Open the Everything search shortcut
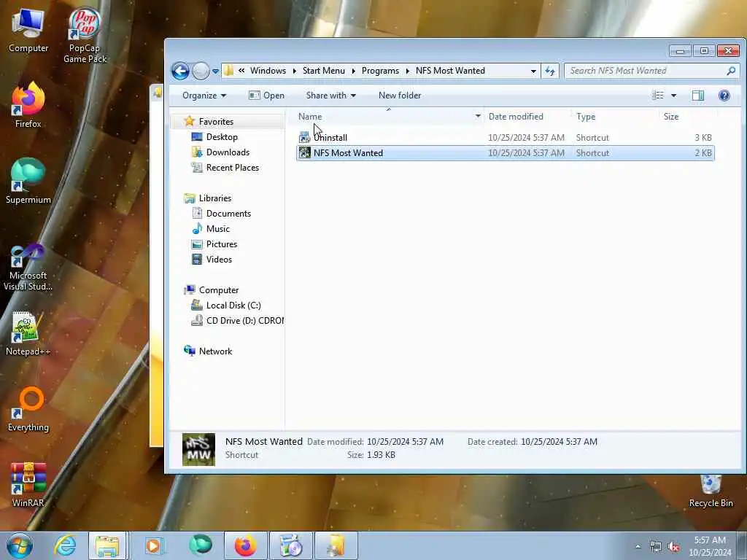 [x=28, y=410]
